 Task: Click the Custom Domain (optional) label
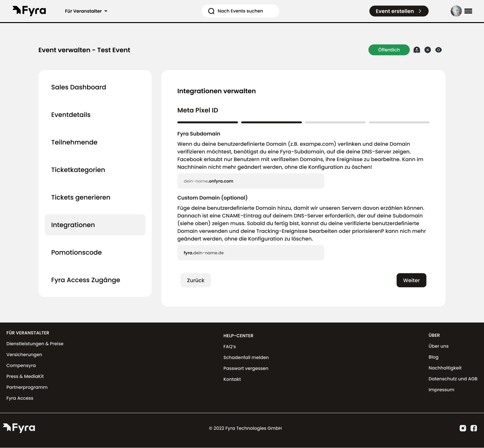pyautogui.click(x=212, y=198)
